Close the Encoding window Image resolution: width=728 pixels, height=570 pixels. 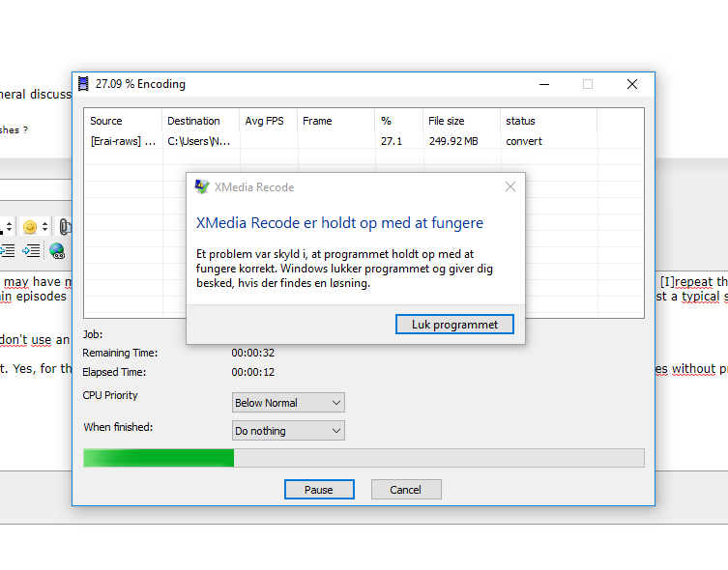coord(632,84)
